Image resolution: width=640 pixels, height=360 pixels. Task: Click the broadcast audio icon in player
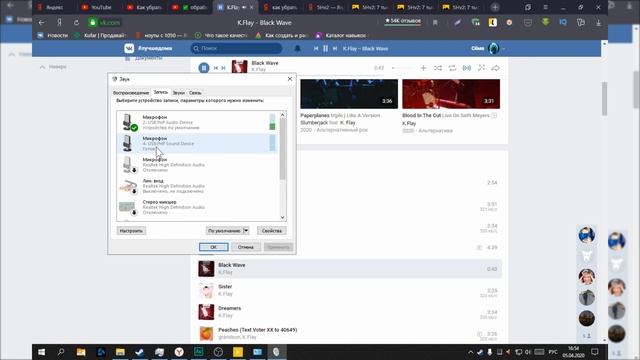(x=467, y=68)
